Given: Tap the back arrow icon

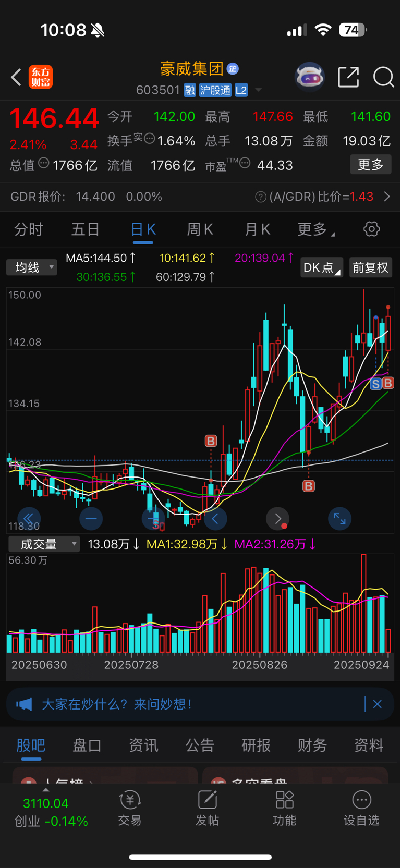Looking at the screenshot, I should pos(16,77).
